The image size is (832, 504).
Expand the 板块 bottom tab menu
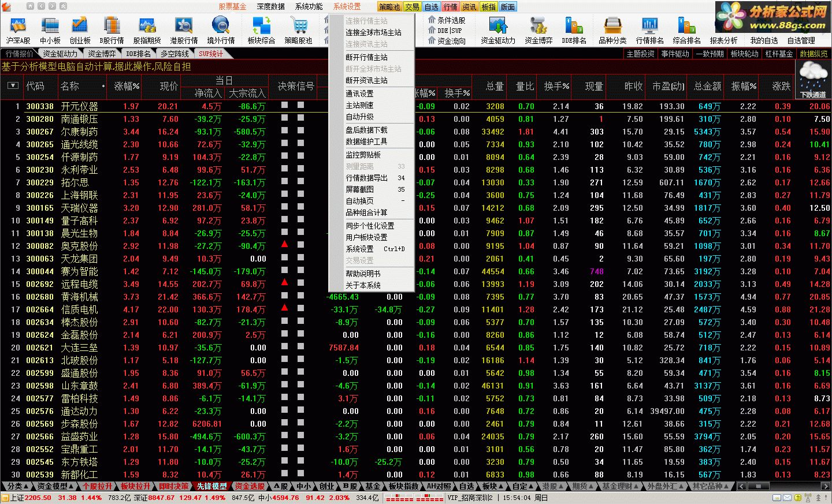[x=492, y=486]
